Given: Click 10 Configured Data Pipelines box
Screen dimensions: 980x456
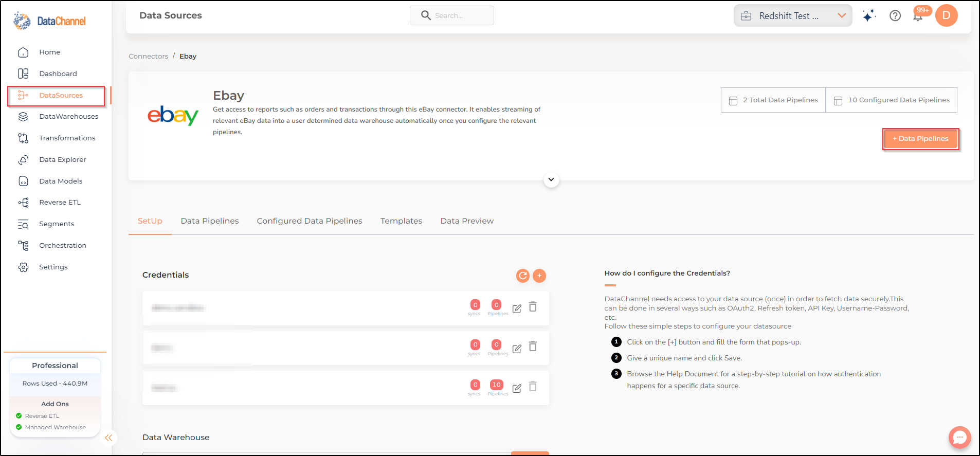Looking at the screenshot, I should 892,100.
